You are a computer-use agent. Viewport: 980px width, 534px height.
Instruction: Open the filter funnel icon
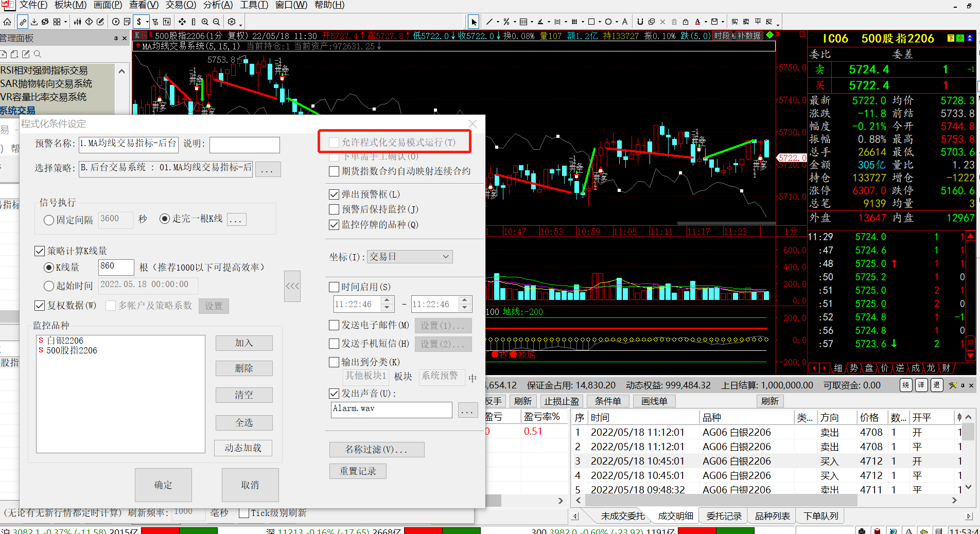click(x=155, y=22)
